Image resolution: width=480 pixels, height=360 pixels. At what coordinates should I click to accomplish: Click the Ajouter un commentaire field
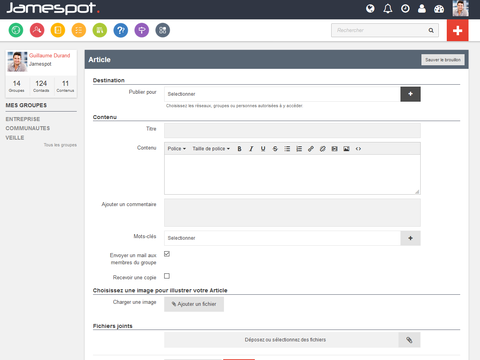pos(292,213)
